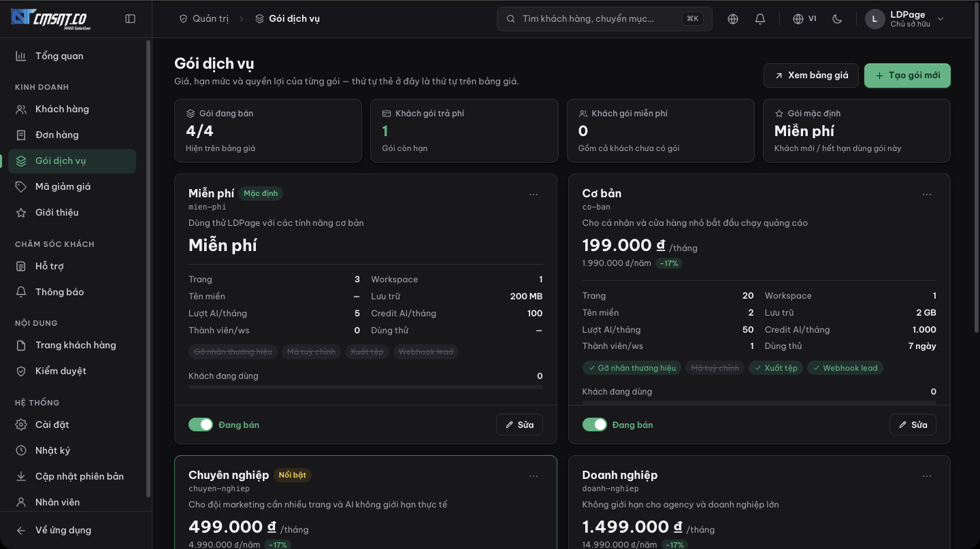Screen dimensions: 980x549
Task: Click Xem bảng giá button
Action: (811, 76)
